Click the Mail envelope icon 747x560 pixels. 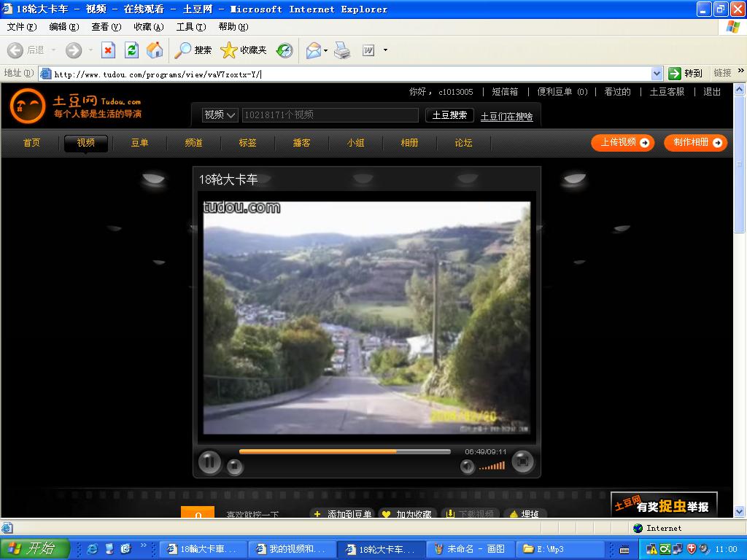(x=314, y=50)
